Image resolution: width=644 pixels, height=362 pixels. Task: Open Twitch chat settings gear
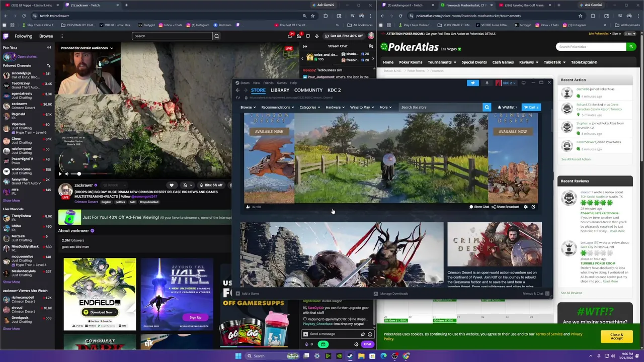pyautogui.click(x=356, y=344)
